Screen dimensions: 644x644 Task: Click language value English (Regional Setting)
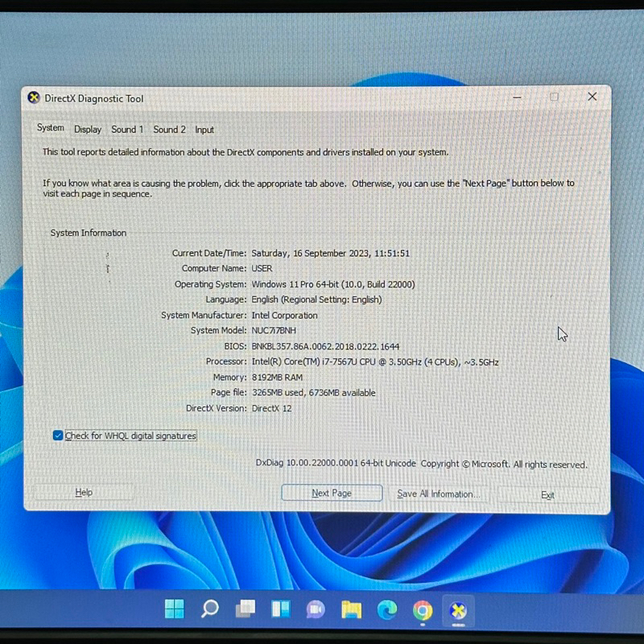(x=316, y=299)
